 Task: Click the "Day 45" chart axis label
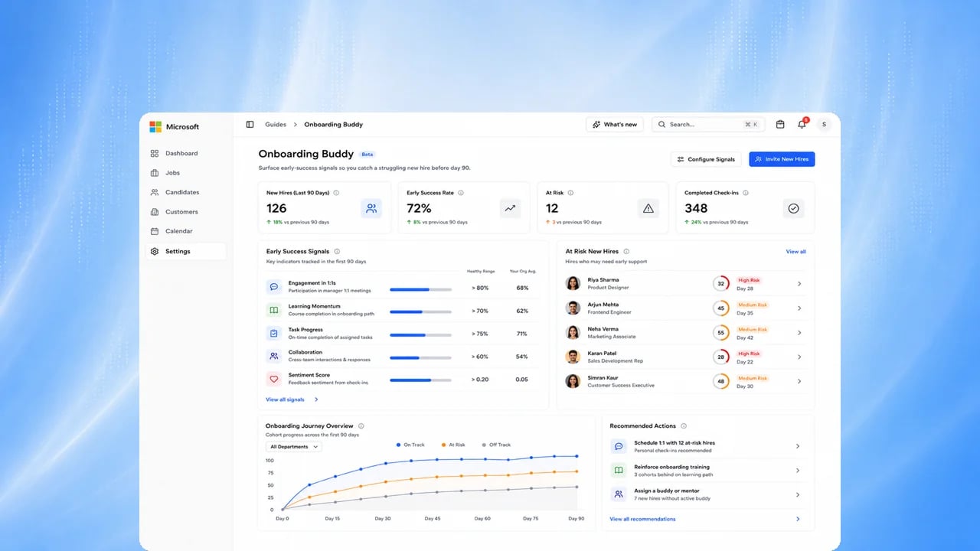click(x=432, y=519)
